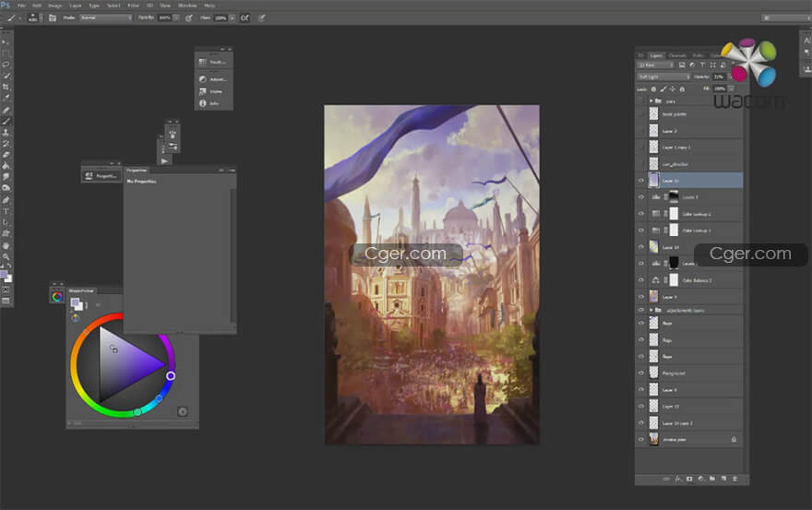
Task: Select the Move tool
Action: [x=6, y=42]
